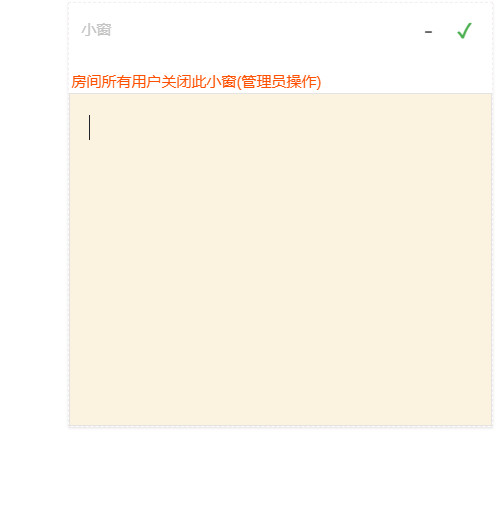Minimize the 小窗 panel using the dash icon
The width and height of the screenshot is (501, 516).
click(x=428, y=32)
